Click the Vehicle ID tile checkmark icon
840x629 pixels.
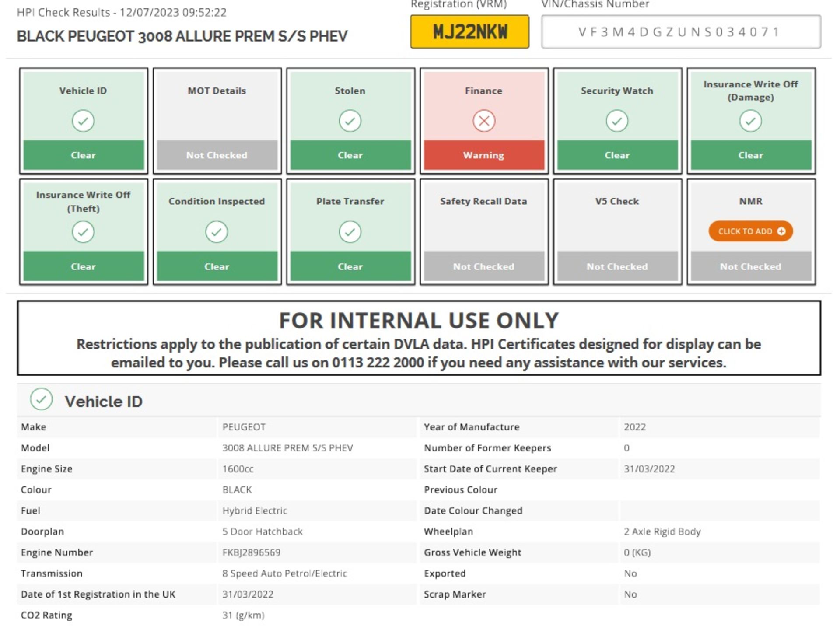(x=83, y=121)
